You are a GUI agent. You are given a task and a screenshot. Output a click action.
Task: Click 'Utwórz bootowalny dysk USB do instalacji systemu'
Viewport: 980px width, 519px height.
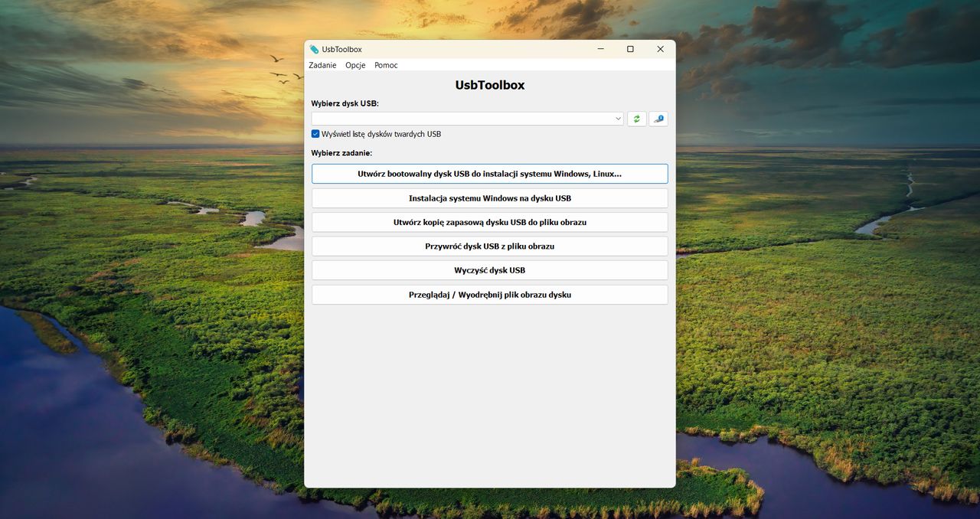pyautogui.click(x=489, y=173)
